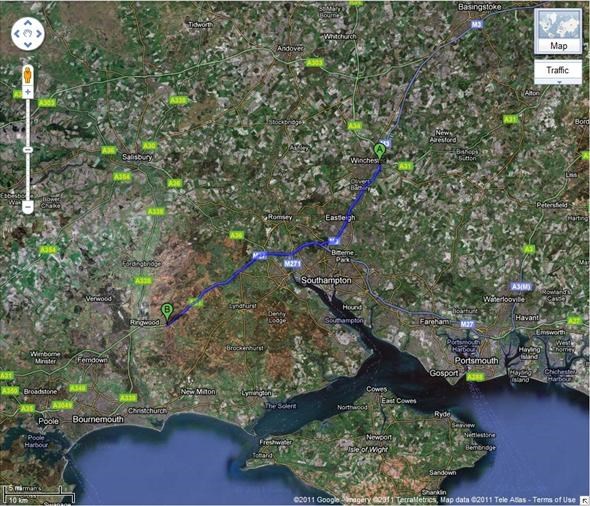Expand the arrow below Traffic
This screenshot has height=506, width=590.
tap(558, 82)
